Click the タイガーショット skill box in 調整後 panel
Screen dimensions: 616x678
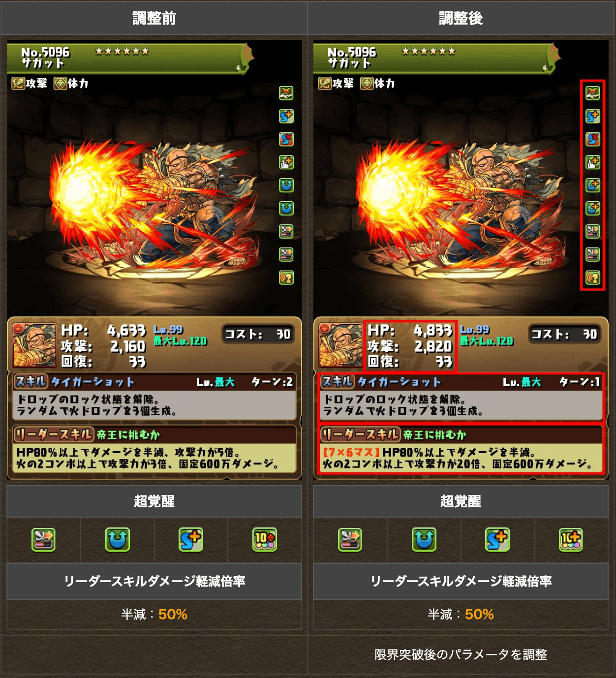(x=461, y=398)
